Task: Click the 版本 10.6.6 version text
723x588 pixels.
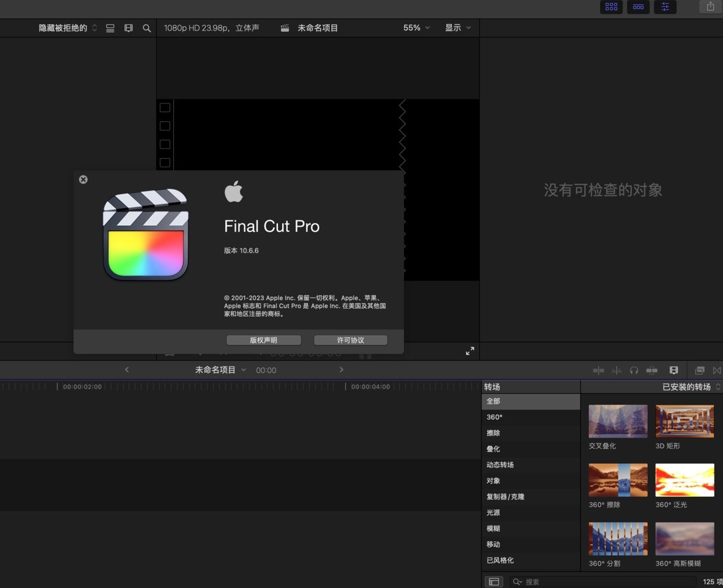Action: click(241, 251)
